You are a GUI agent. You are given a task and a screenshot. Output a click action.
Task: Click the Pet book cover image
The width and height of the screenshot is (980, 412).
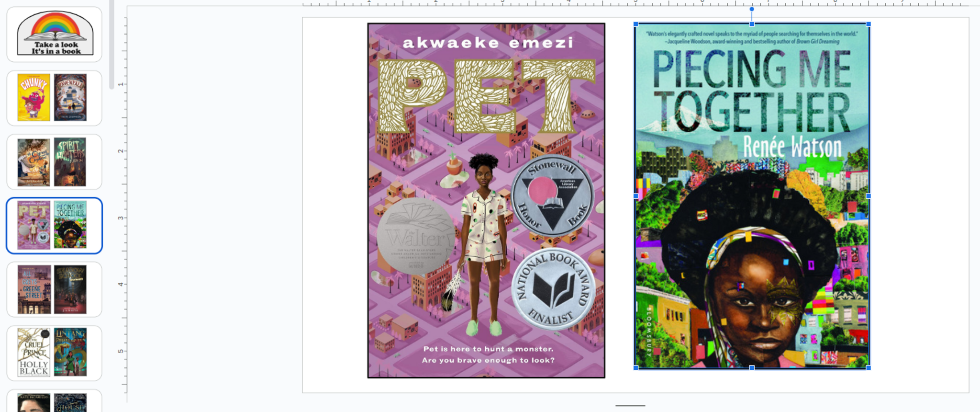pos(486,200)
